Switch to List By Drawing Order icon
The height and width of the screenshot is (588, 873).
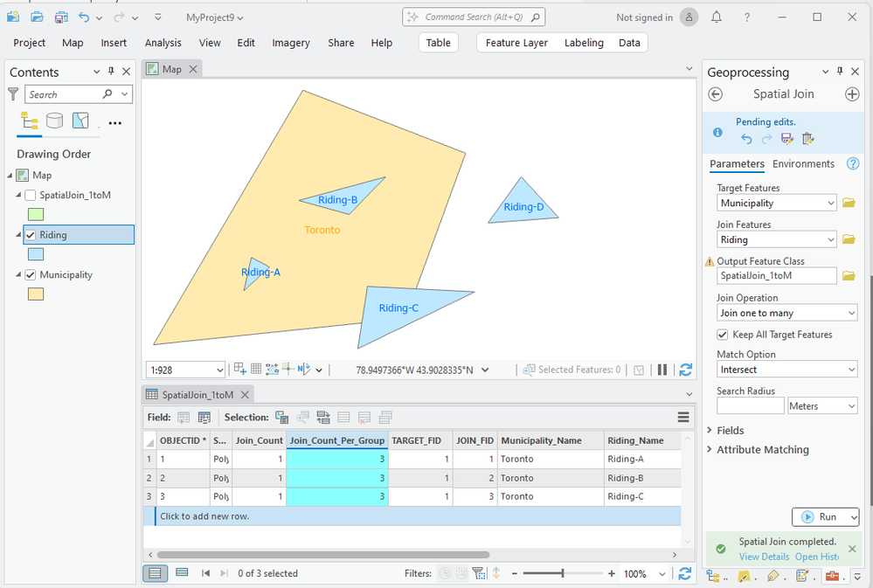tap(29, 121)
